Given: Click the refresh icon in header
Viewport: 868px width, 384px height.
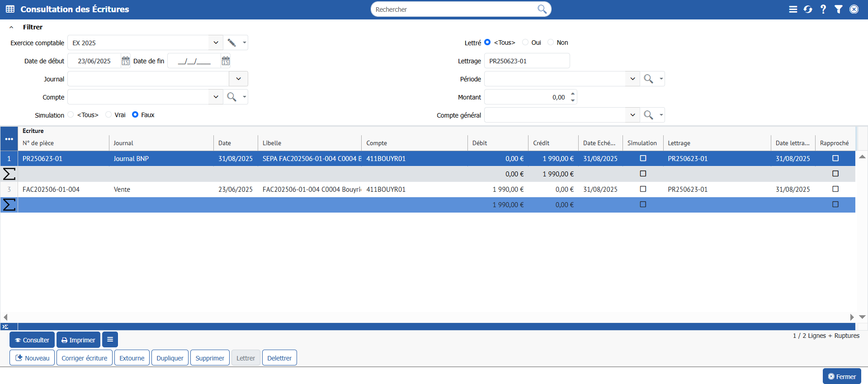Looking at the screenshot, I should point(808,9).
